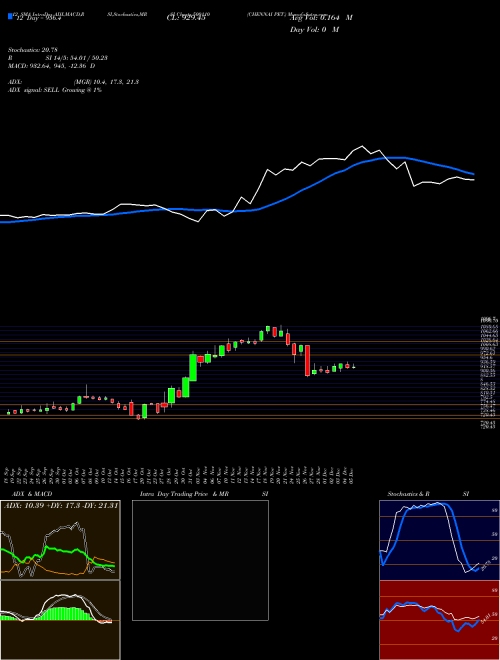The image size is (500, 660).
Task: Click the empty intraday price chart box
Action: (x=200, y=560)
